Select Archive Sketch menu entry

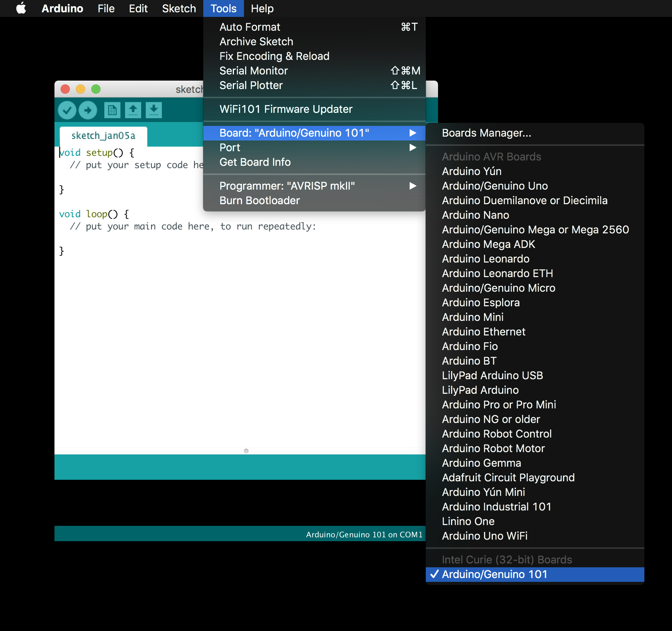point(314,42)
